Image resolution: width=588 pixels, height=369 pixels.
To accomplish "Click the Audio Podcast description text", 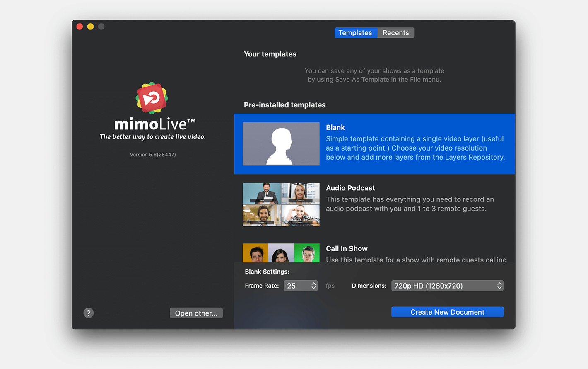I will pyautogui.click(x=410, y=204).
